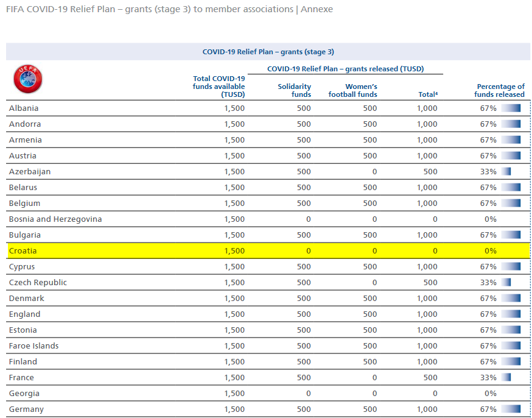Select the 'Total⁴' column header
Screen dimensions: 532x418
(428, 94)
